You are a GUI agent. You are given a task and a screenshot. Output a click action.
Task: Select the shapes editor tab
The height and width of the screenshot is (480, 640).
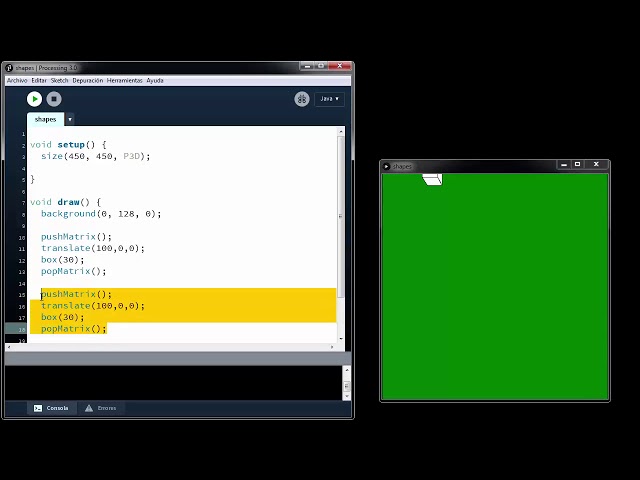coord(45,119)
